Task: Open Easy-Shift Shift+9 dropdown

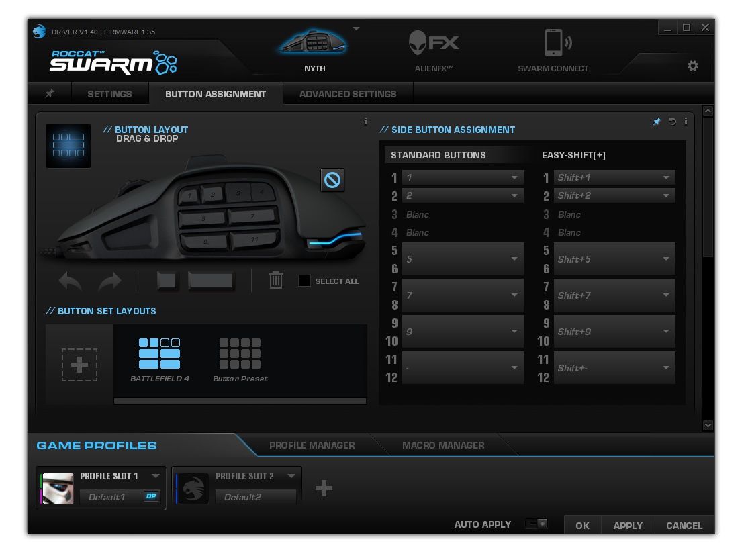Action: click(x=614, y=332)
